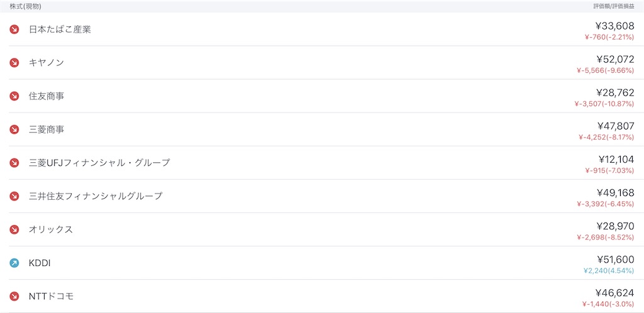The image size is (644, 313).
Task: Click the ¥51,600 valuation for KDDI
Action: click(615, 259)
